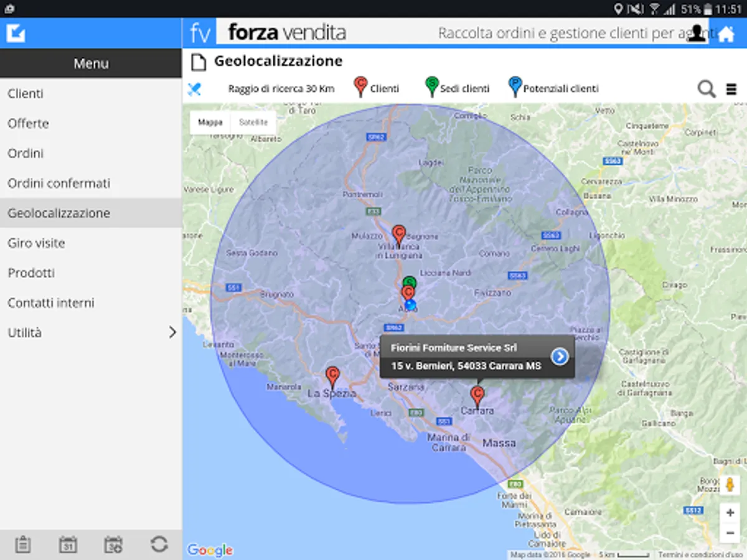Toggle green Sedi clienti marker filter
Viewport: 747px width, 560px height.
(431, 87)
